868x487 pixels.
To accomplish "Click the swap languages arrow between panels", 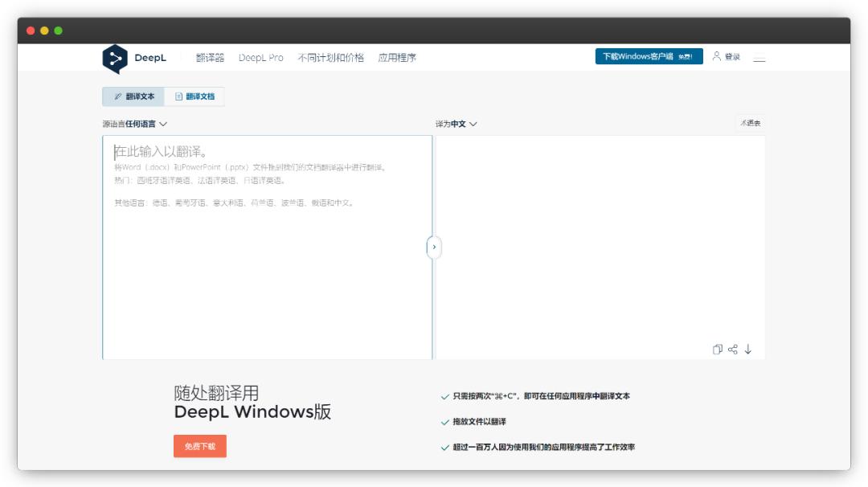I will [x=433, y=248].
